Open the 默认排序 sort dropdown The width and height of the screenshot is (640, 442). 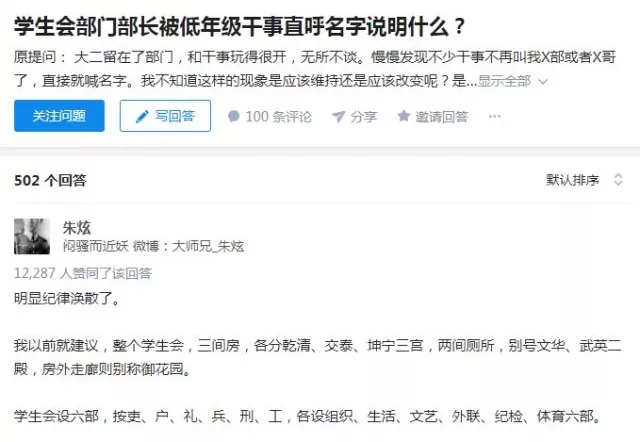[x=584, y=180]
